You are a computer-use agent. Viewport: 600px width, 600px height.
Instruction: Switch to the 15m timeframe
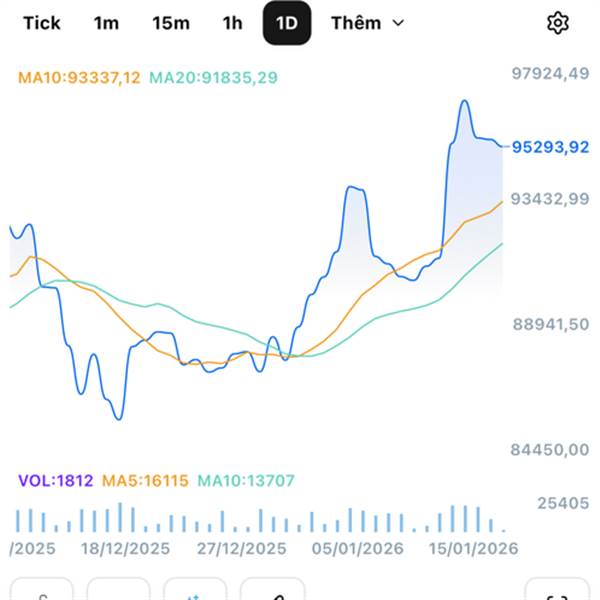[170, 23]
